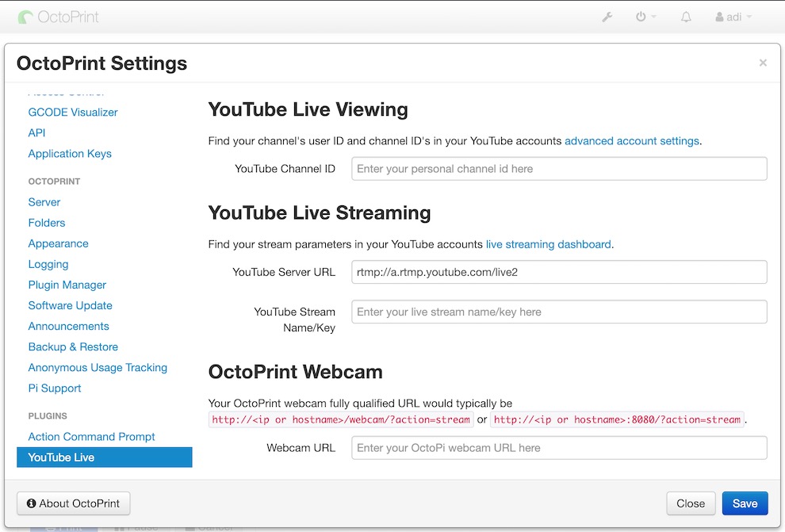Viewport: 785px width, 532px height.
Task: Open the live streaming dashboard link
Action: (x=548, y=244)
